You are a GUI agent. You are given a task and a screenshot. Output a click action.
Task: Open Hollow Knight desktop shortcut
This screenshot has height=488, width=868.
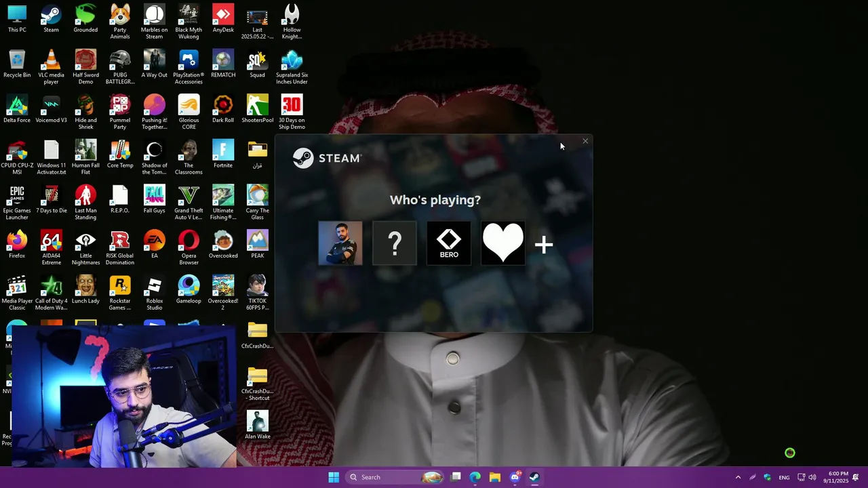point(292,21)
